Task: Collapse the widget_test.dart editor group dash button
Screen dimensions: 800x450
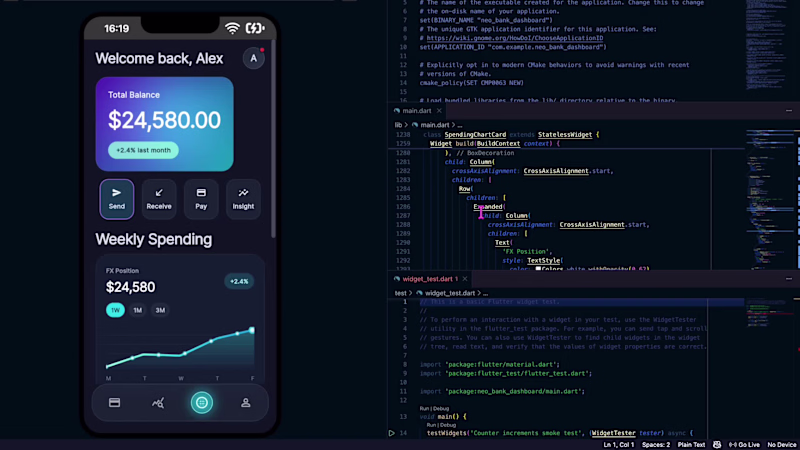Action: coord(789,279)
